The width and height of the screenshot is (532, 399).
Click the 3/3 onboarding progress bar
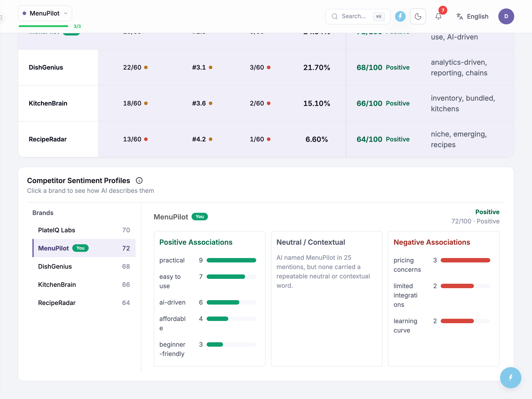tap(43, 26)
